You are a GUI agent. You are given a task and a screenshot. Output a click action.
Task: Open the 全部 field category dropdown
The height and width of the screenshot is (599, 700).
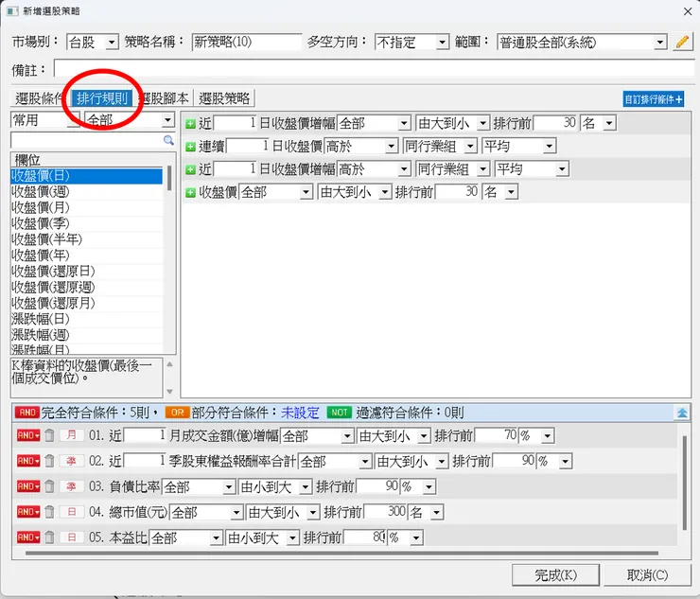(167, 120)
